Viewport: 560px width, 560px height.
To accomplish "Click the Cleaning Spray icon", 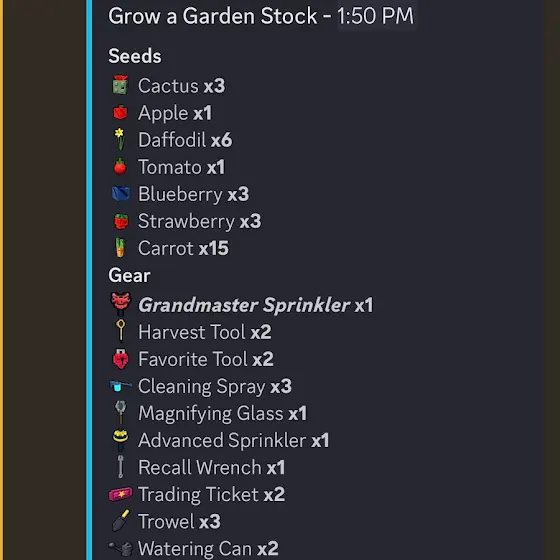I will pyautogui.click(x=120, y=386).
